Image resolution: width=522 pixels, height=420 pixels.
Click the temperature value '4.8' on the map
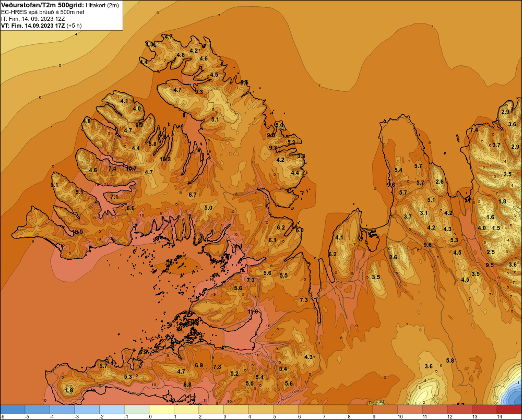tap(87, 121)
